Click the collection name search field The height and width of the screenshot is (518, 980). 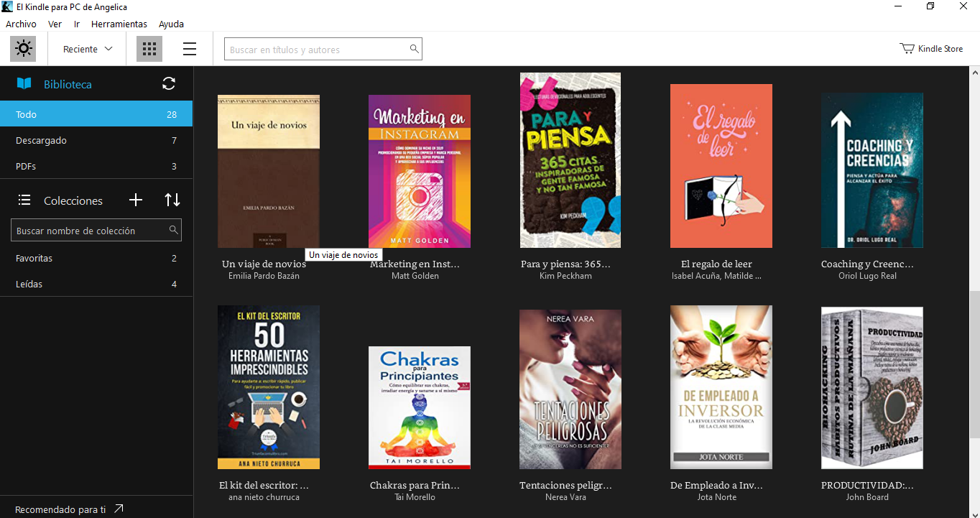[96, 231]
